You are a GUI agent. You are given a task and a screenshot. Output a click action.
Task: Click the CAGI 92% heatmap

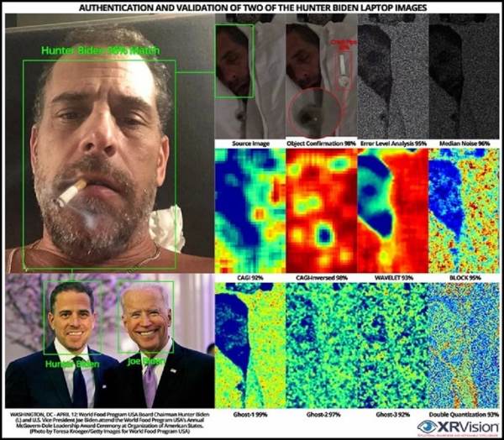249,208
